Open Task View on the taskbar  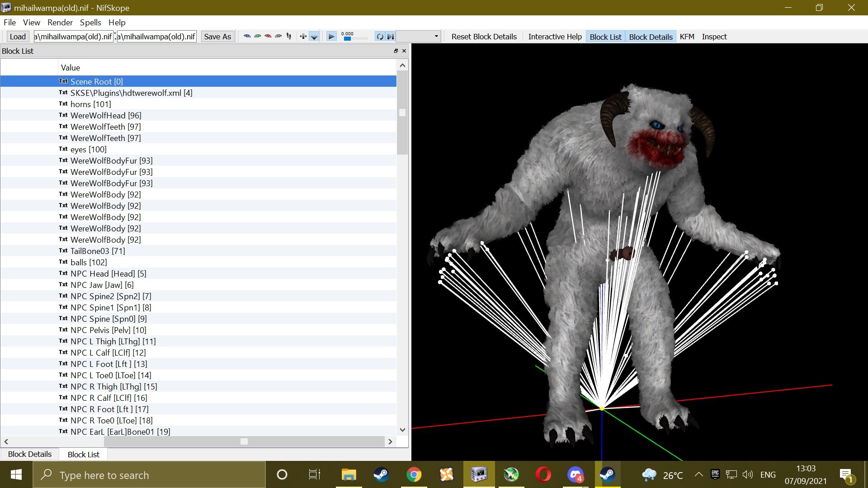pos(314,474)
